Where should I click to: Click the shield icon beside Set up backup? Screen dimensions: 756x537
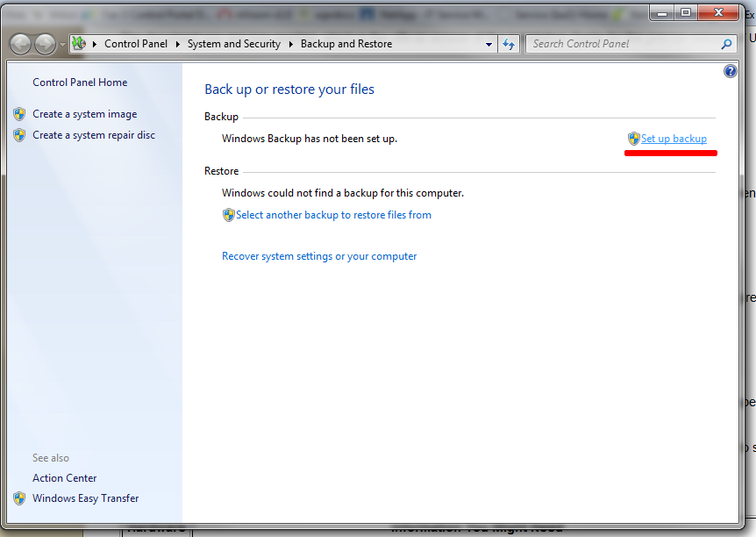tap(632, 138)
